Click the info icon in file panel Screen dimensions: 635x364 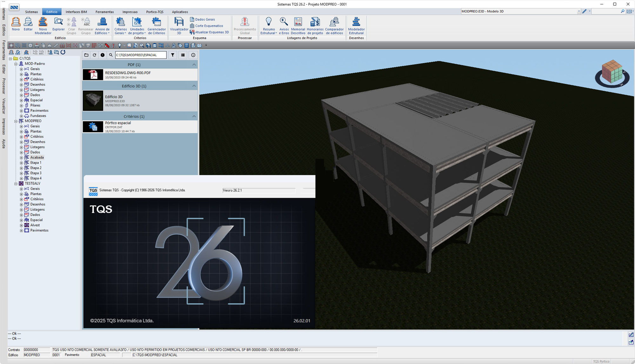[x=193, y=55]
